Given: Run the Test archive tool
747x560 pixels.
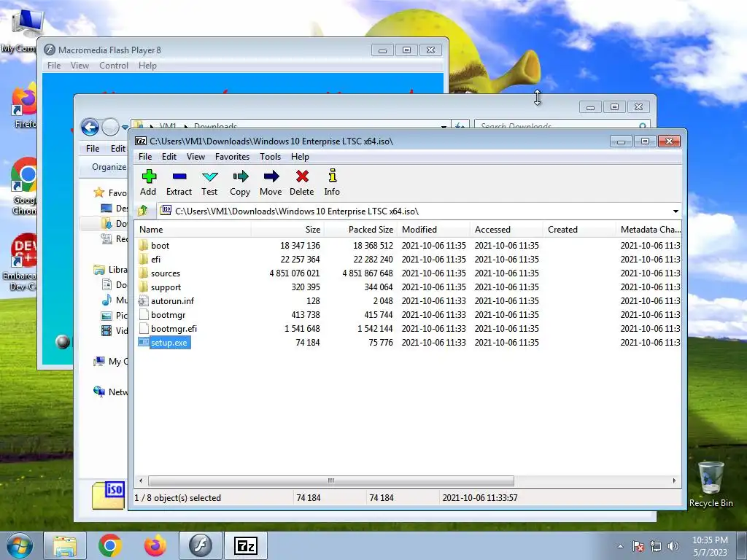Looking at the screenshot, I should click(209, 182).
